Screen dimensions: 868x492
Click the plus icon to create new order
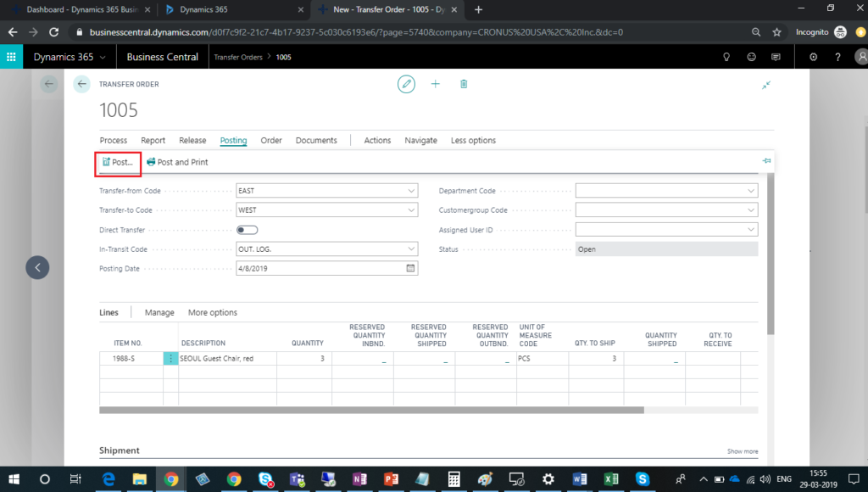tap(436, 84)
